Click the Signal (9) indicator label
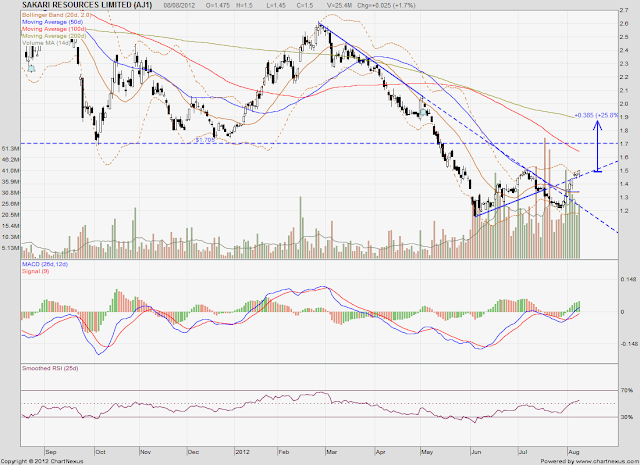The height and width of the screenshot is (465, 640). [x=36, y=271]
